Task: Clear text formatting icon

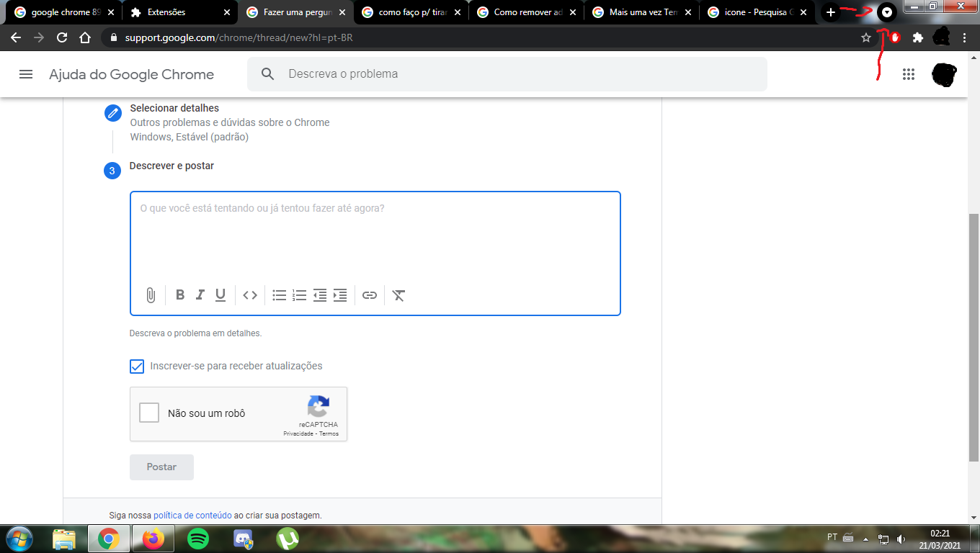Action: point(398,295)
